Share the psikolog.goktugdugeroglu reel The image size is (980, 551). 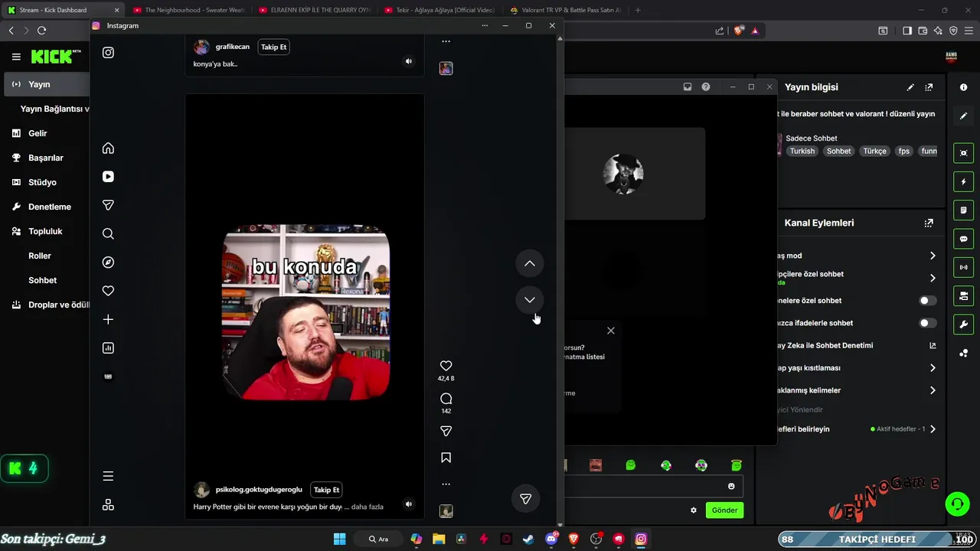click(x=446, y=432)
